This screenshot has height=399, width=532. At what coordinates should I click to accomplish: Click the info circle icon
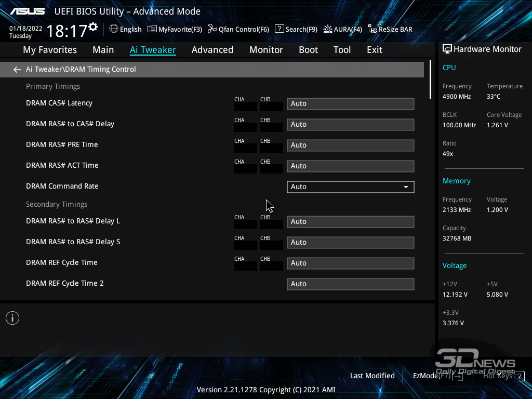coord(12,318)
